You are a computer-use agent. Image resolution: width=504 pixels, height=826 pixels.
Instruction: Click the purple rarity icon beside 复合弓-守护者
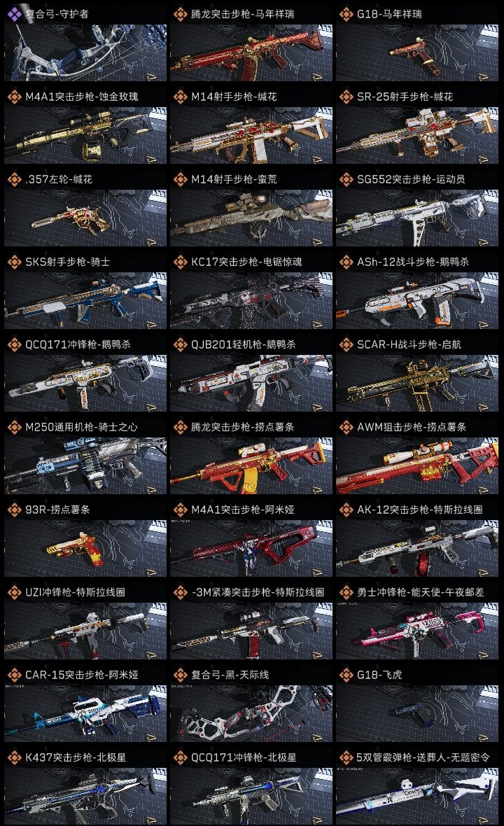click(x=14, y=14)
